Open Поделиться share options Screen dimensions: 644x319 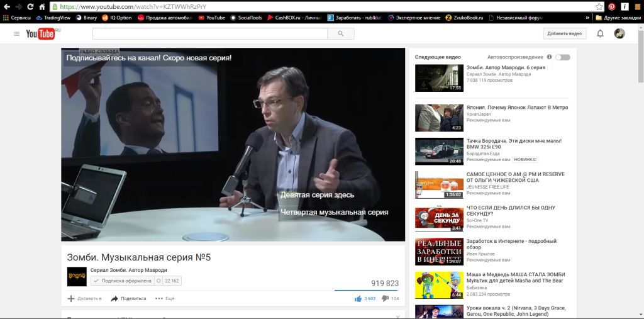coord(128,298)
